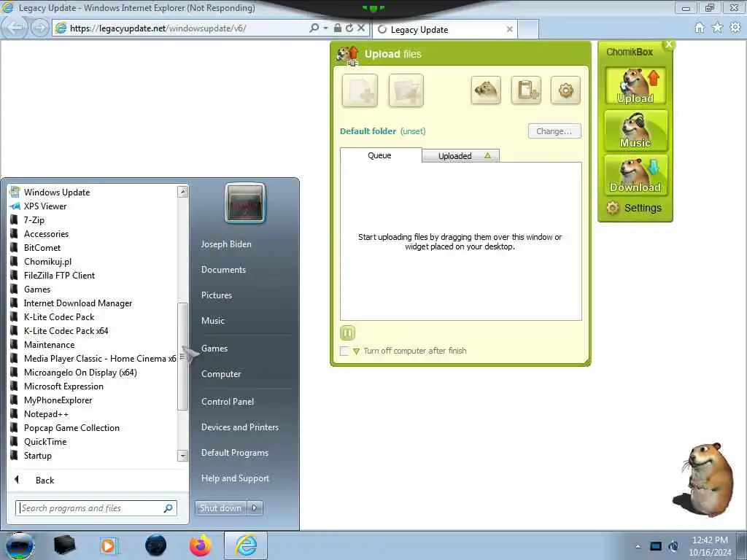Click the Start orb on taskbar
This screenshot has width=747, height=560.
click(x=19, y=545)
